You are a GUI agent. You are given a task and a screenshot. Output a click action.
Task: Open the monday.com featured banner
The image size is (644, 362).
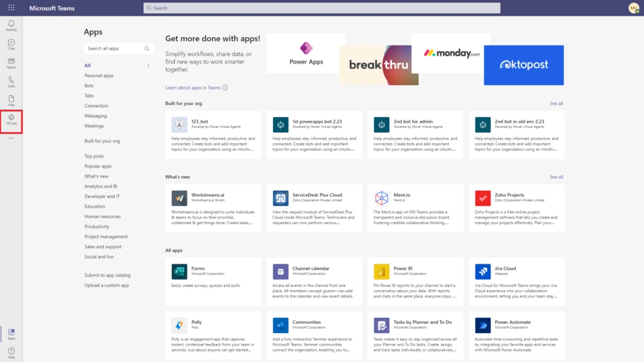tap(451, 54)
